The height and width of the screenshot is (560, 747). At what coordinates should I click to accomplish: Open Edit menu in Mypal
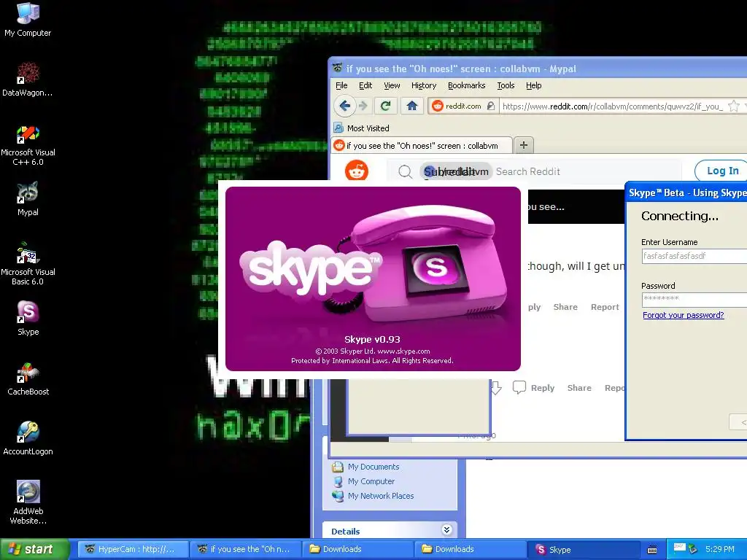[x=365, y=85]
